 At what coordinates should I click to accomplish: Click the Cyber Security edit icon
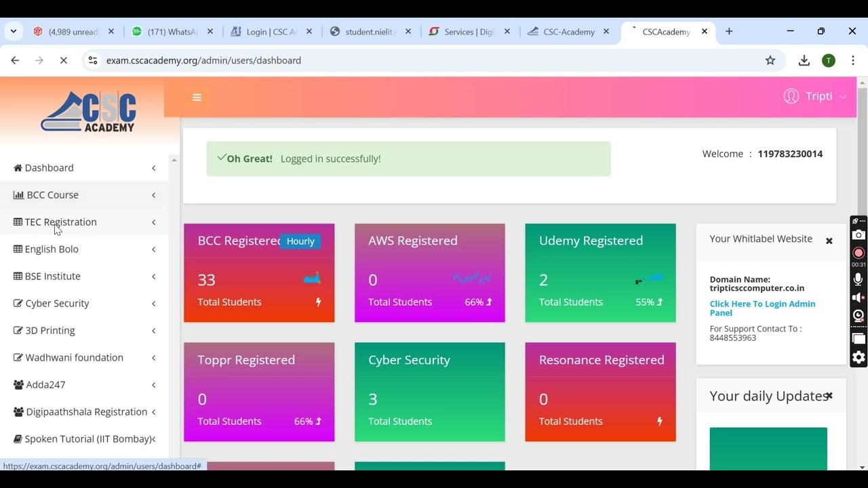18,303
